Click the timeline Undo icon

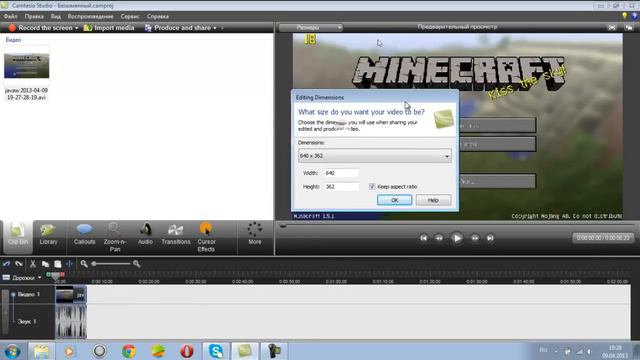(6, 264)
